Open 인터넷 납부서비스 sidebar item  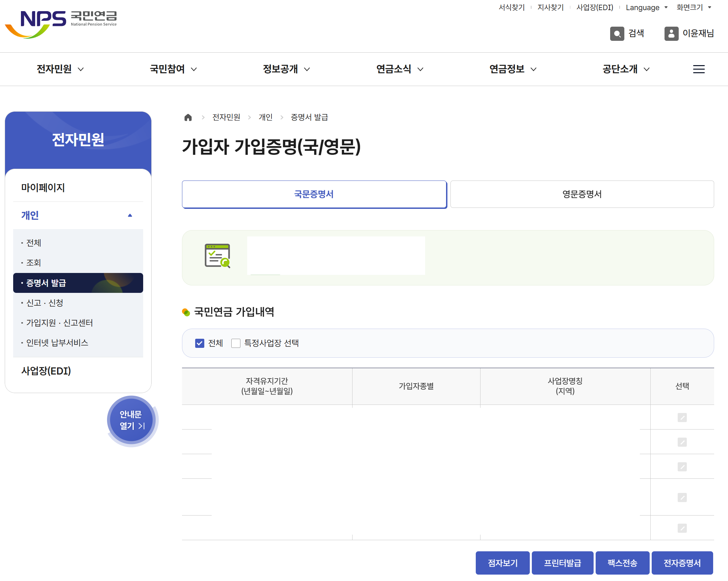(x=57, y=342)
